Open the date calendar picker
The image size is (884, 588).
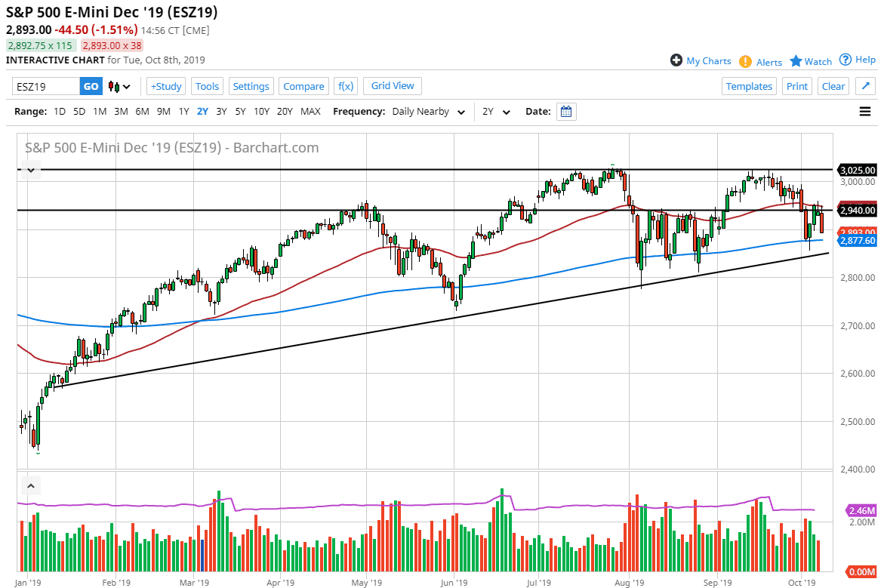pyautogui.click(x=566, y=111)
